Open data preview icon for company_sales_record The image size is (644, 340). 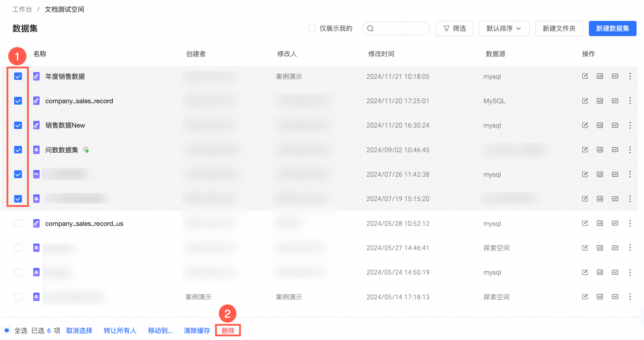[600, 101]
